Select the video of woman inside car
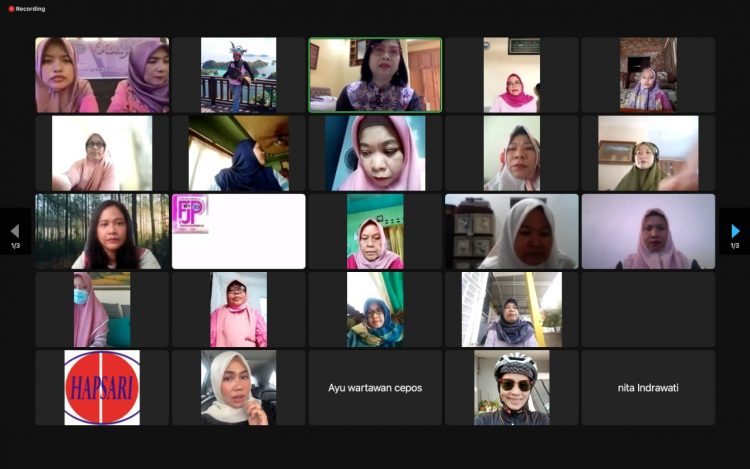Viewport: 750px width, 469px height. pyautogui.click(x=238, y=387)
